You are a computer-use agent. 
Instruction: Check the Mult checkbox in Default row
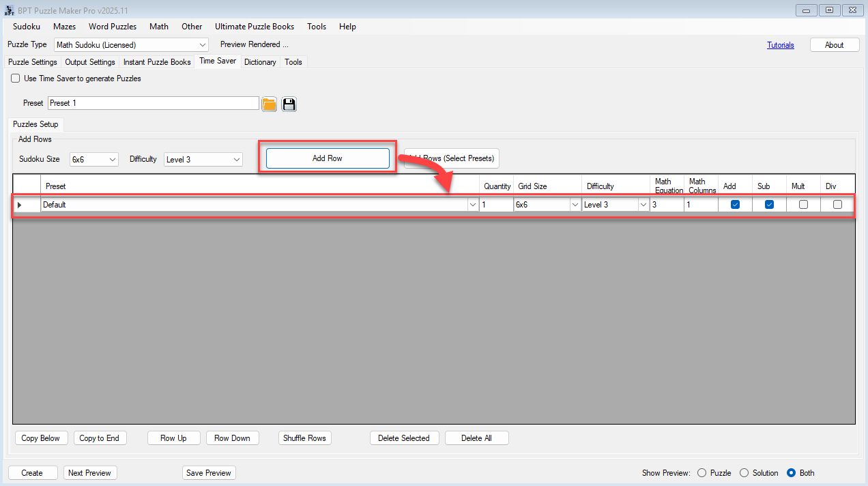point(803,204)
